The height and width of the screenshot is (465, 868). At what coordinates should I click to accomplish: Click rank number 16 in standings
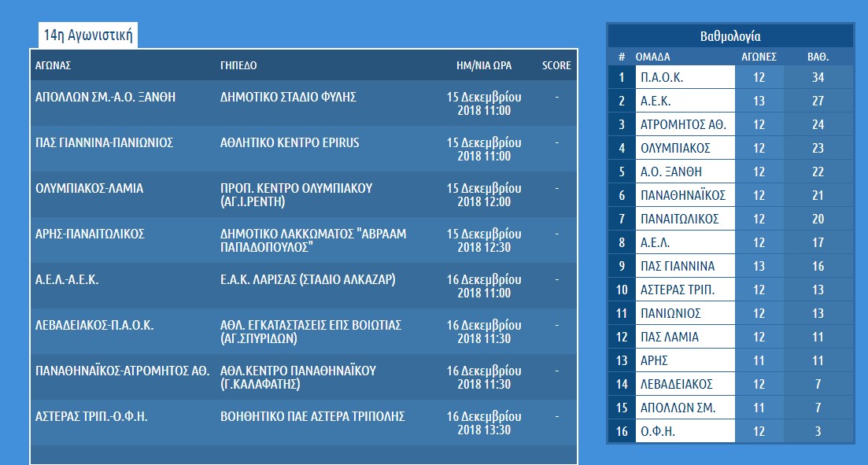coord(622,431)
